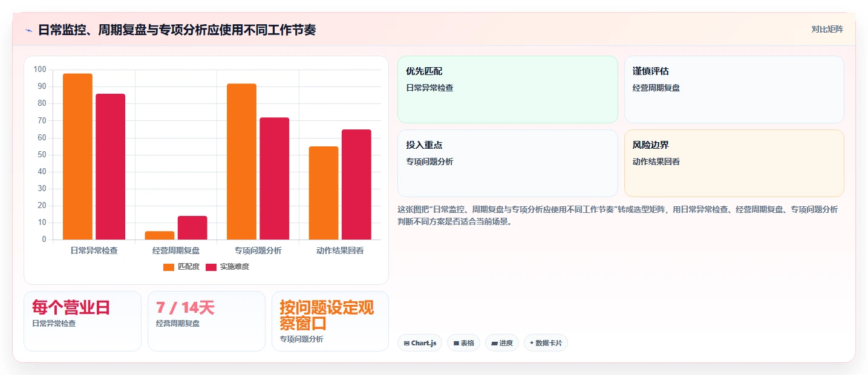Click the orange 匹配度 bar for 专项问题分析
The width and height of the screenshot is (868, 375).
point(241,161)
